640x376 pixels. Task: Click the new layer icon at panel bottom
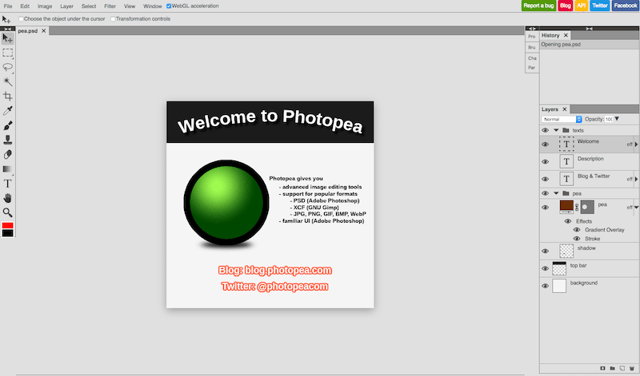(622, 368)
